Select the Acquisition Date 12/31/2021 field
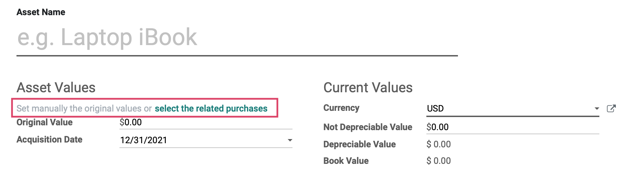644x179 pixels. [x=206, y=140]
